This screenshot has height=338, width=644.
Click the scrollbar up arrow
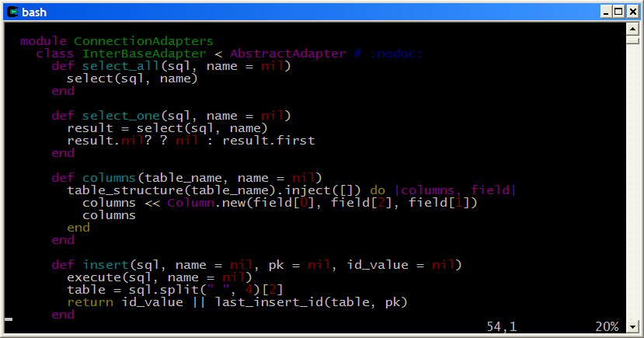632,29
